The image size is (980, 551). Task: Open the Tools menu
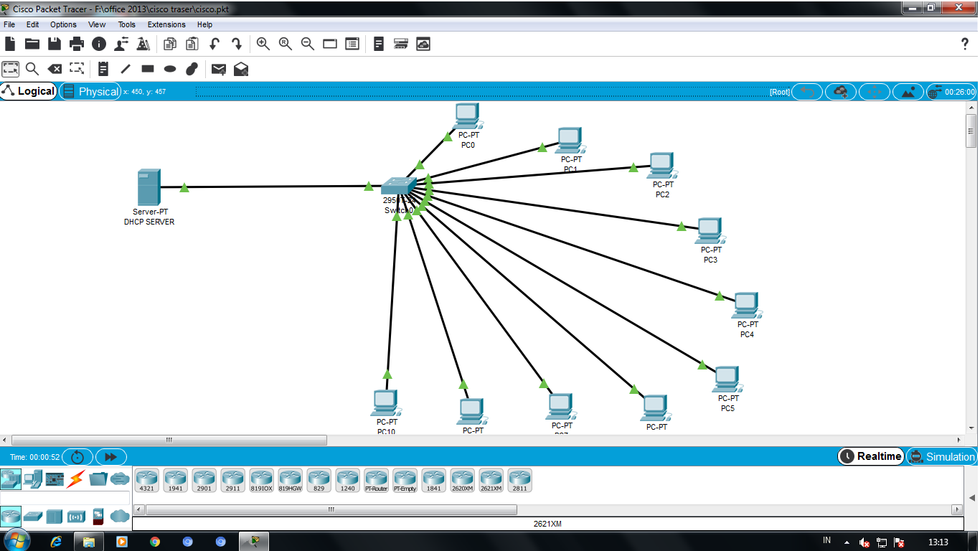(127, 24)
